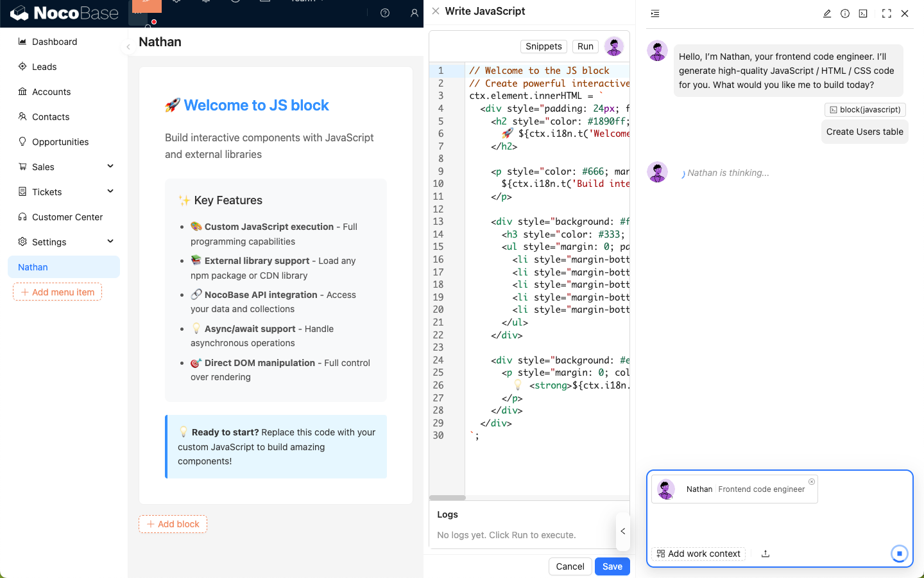Run the JavaScript code
The height and width of the screenshot is (578, 924).
coord(585,46)
